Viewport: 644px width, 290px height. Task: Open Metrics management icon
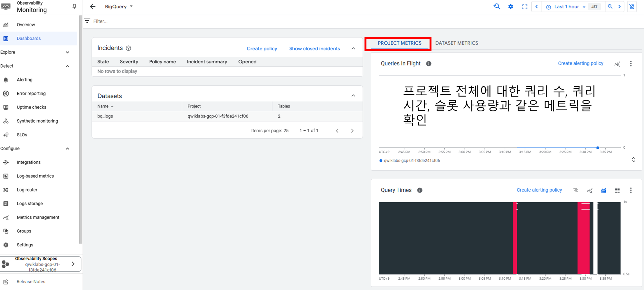6,217
